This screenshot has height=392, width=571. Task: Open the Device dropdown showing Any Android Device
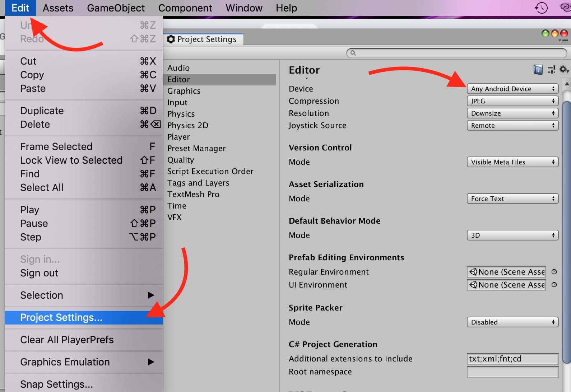coord(512,89)
